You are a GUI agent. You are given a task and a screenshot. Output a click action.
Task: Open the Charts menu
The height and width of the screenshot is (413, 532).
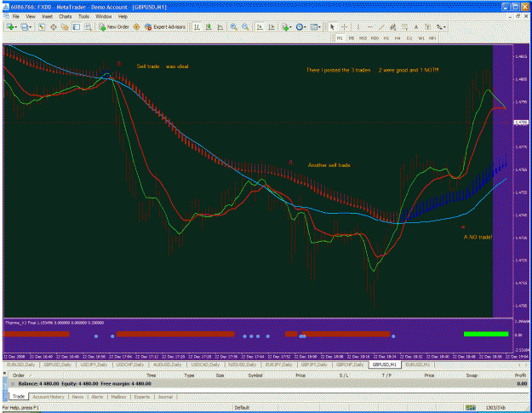[66, 16]
